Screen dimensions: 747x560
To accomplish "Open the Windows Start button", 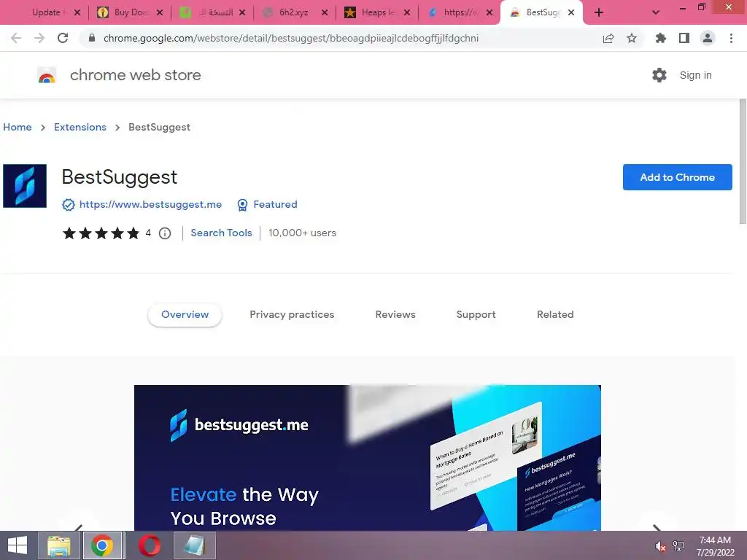I will click(18, 545).
